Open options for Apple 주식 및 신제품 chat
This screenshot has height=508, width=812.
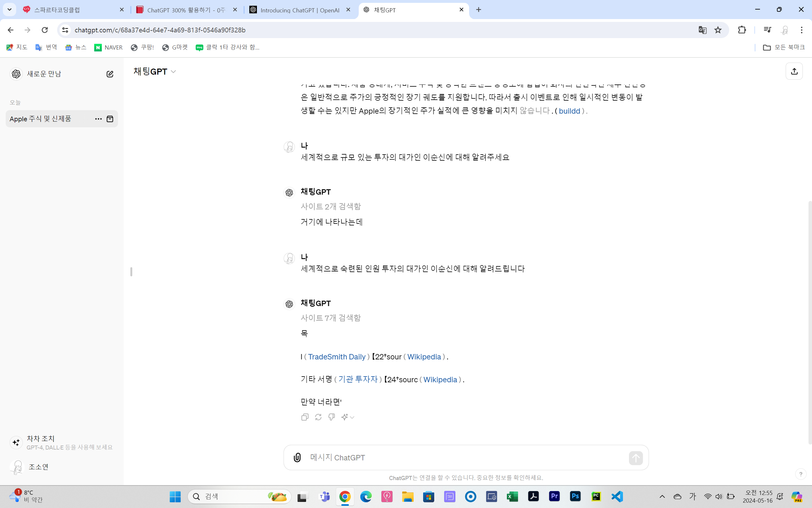pos(98,119)
